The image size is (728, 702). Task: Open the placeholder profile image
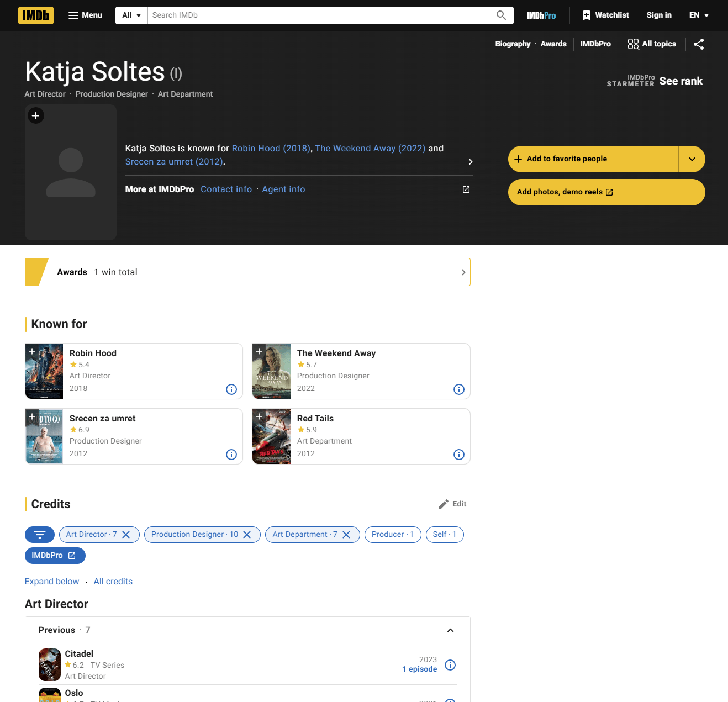click(x=71, y=172)
